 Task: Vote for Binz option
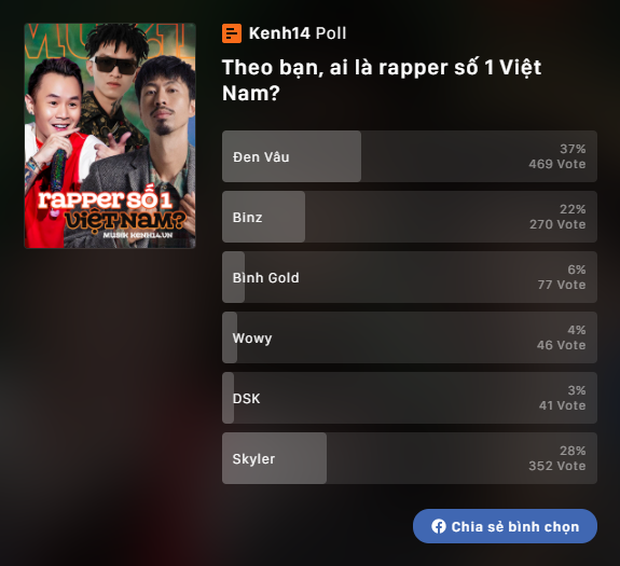(409, 217)
